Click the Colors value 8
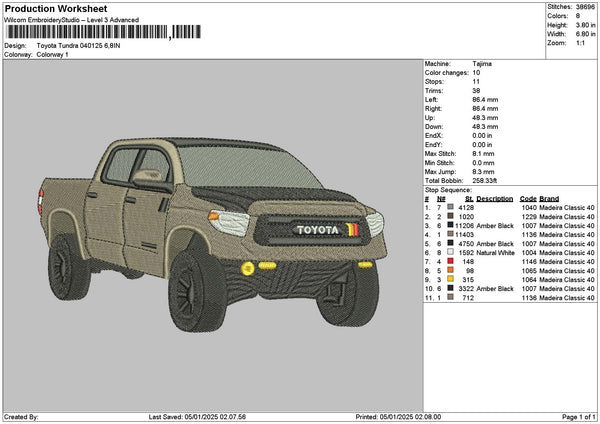 [x=578, y=16]
